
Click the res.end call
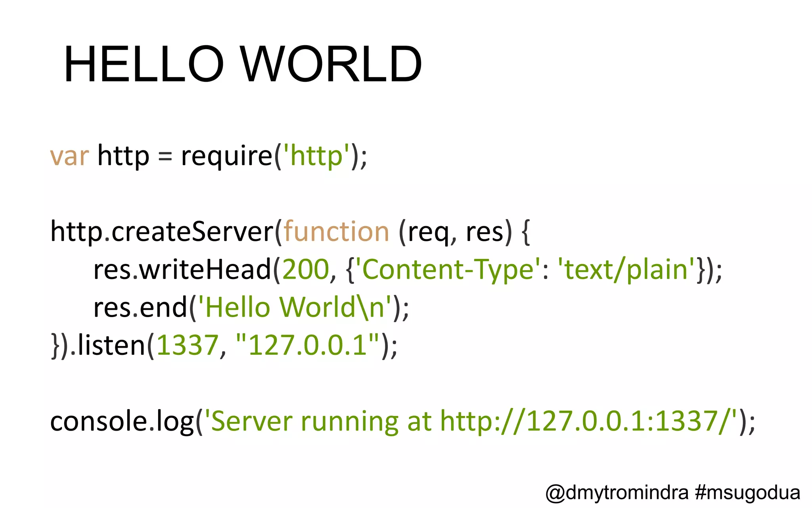pos(140,307)
